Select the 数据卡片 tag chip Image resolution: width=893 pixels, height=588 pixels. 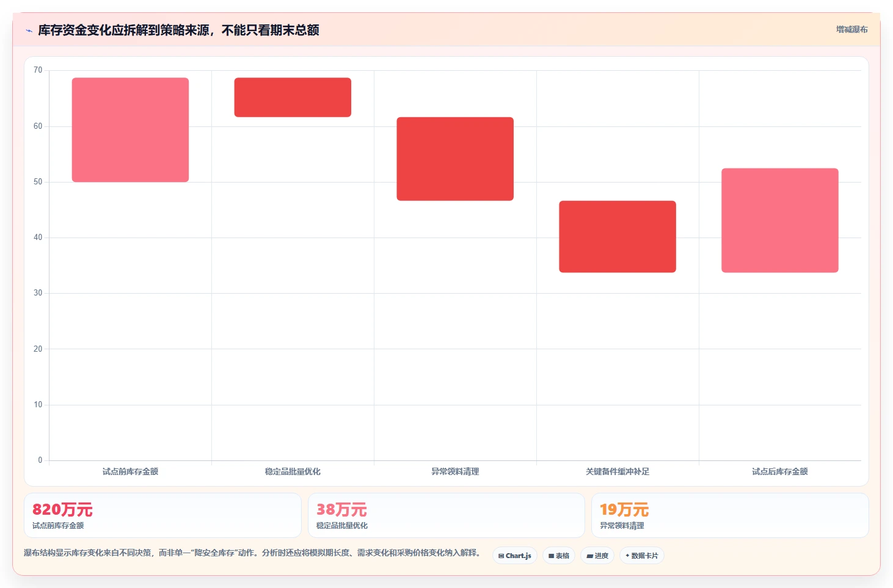pos(641,556)
